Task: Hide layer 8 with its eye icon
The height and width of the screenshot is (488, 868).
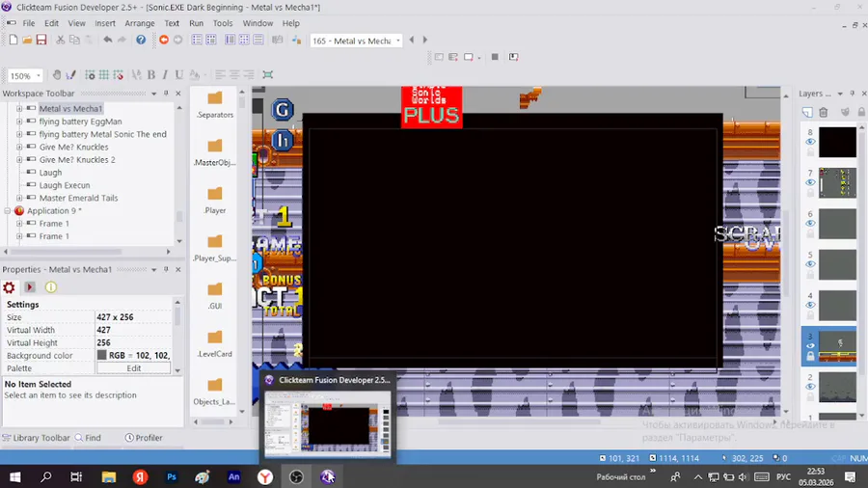Action: pyautogui.click(x=810, y=142)
